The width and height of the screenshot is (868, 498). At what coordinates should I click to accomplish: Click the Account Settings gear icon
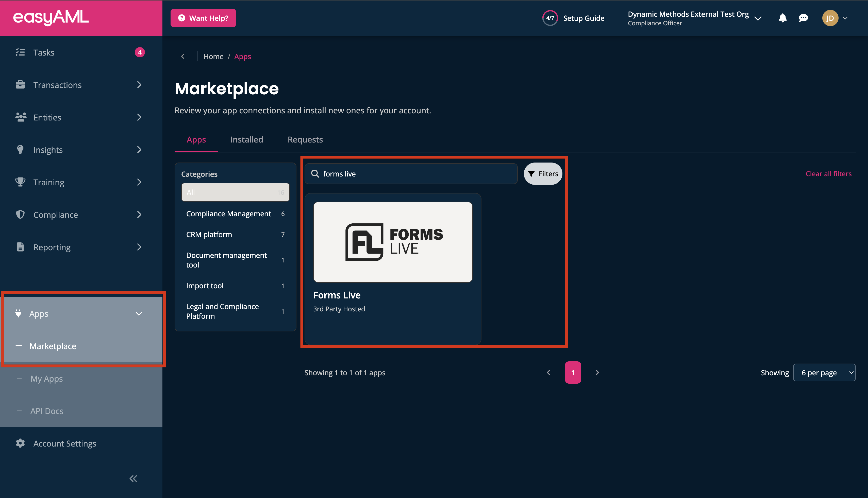point(20,443)
